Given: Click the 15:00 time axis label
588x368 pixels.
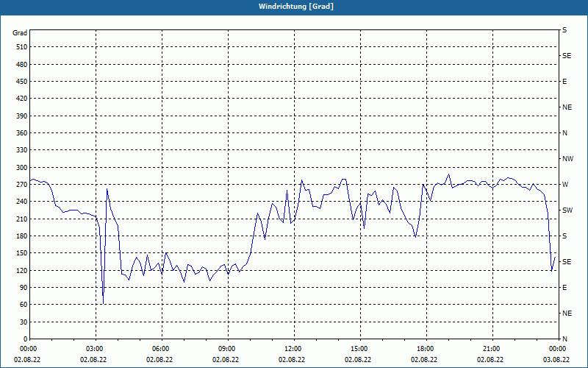Looking at the screenshot, I should (360, 348).
